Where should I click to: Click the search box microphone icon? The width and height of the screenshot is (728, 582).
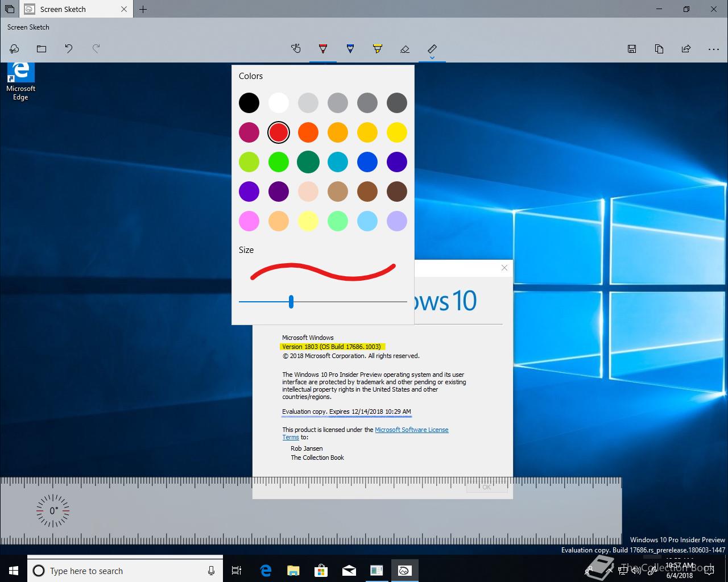pyautogui.click(x=212, y=571)
